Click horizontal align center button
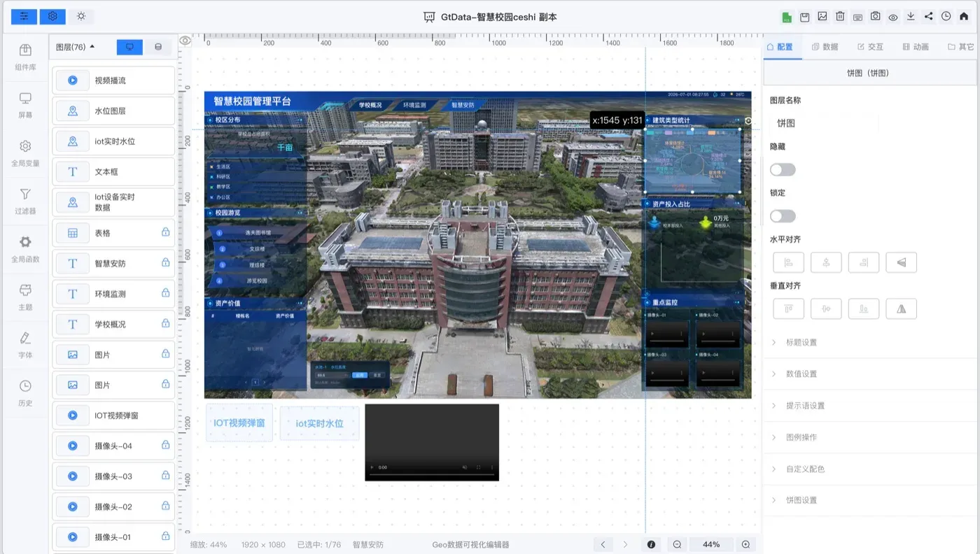 [826, 262]
